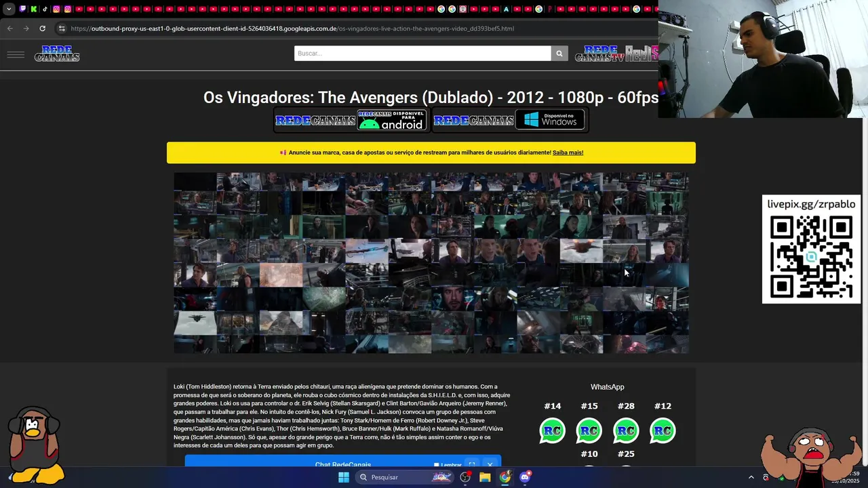The height and width of the screenshot is (488, 868).
Task: Open the tab search dropdown arrow
Action: pyautogui.click(x=9, y=9)
